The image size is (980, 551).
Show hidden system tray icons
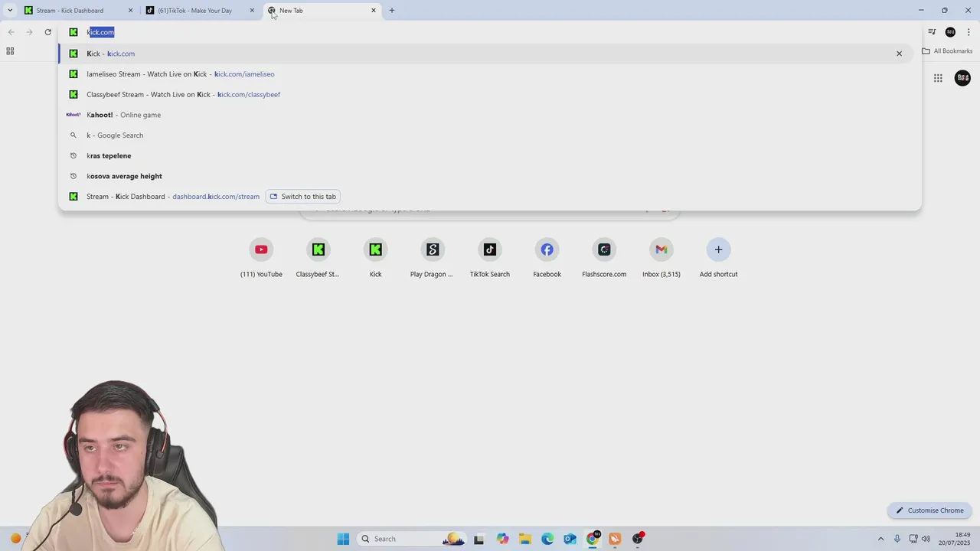click(880, 539)
